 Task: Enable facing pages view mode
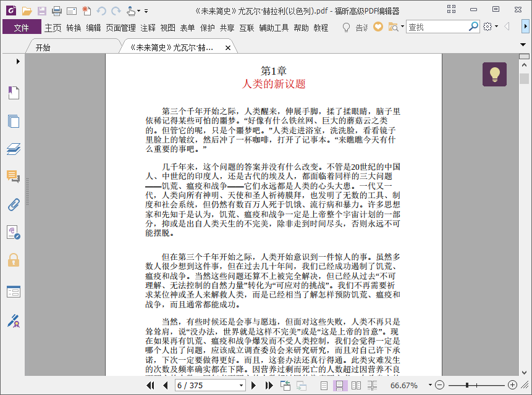[x=356, y=385]
